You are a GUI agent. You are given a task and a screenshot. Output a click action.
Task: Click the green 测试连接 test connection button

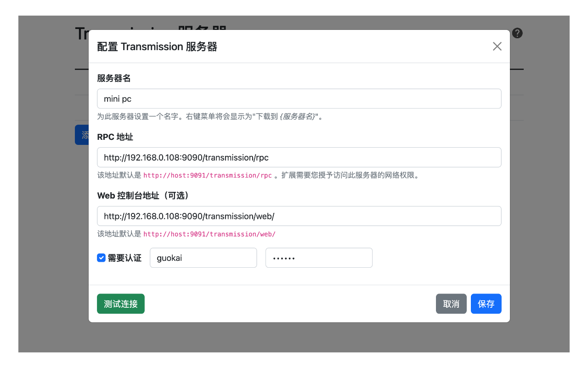coord(120,304)
